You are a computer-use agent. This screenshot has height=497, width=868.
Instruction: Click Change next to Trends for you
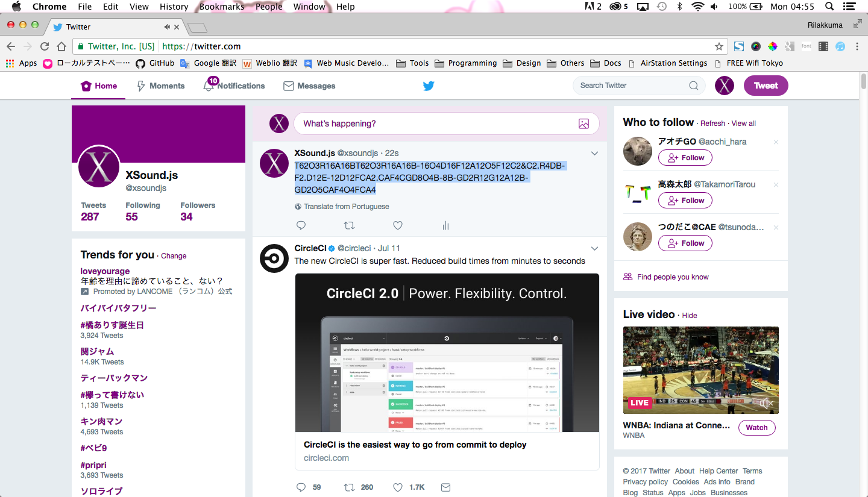tap(174, 256)
